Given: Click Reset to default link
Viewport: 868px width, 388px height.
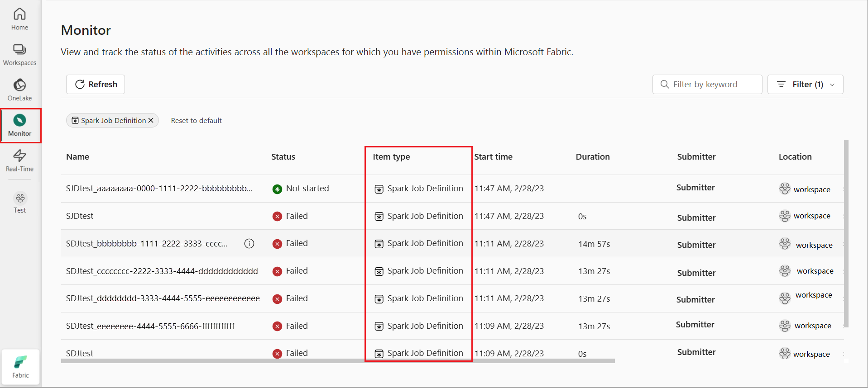Looking at the screenshot, I should click(x=196, y=121).
